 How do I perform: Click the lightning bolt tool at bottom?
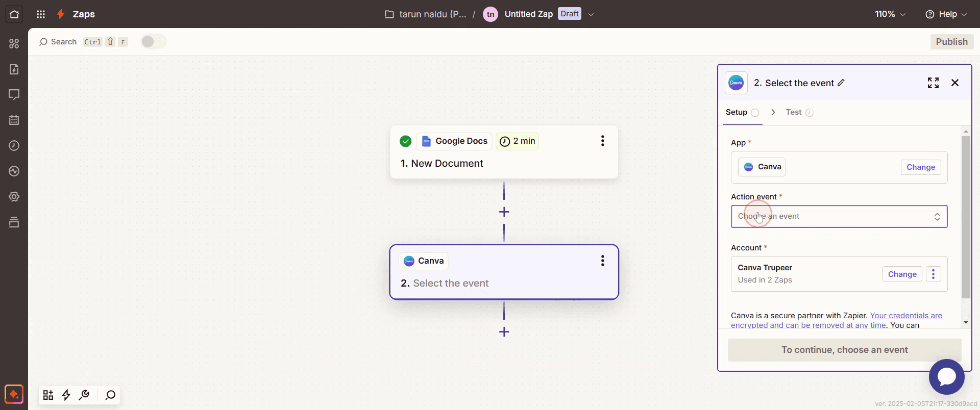click(66, 395)
